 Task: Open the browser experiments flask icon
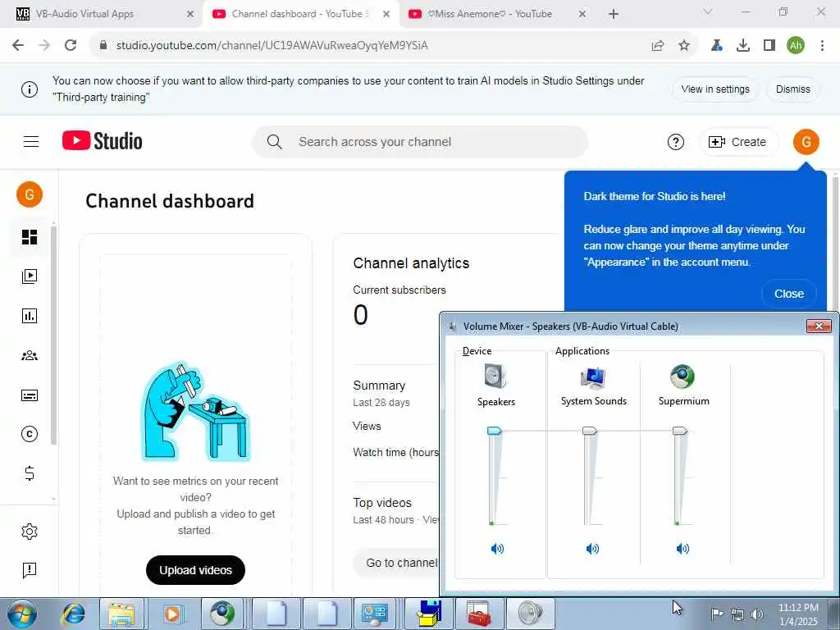click(716, 46)
